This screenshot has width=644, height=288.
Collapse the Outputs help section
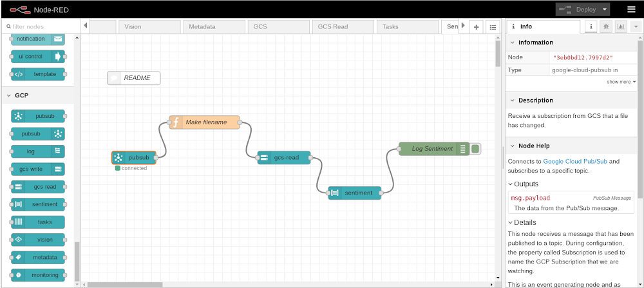(523, 184)
